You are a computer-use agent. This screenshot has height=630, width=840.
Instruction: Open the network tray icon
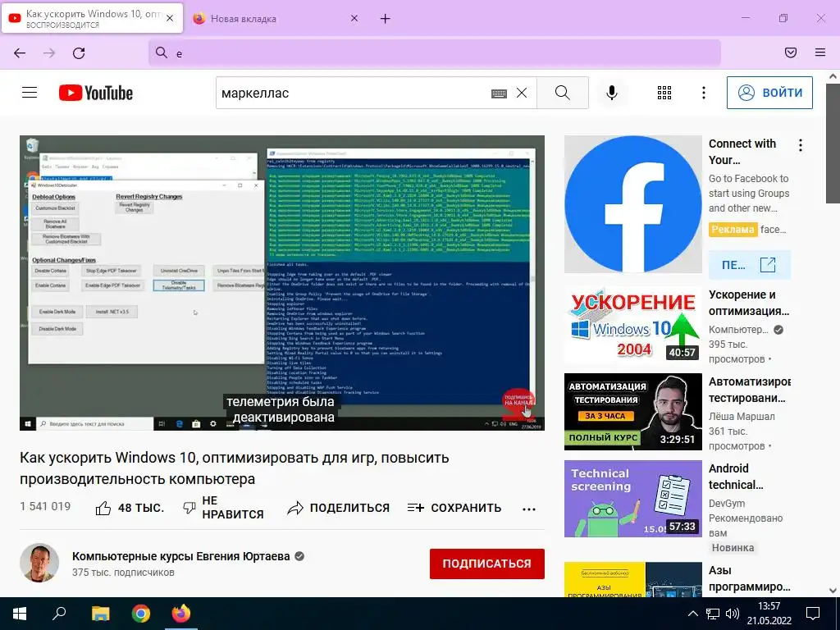[713, 614]
